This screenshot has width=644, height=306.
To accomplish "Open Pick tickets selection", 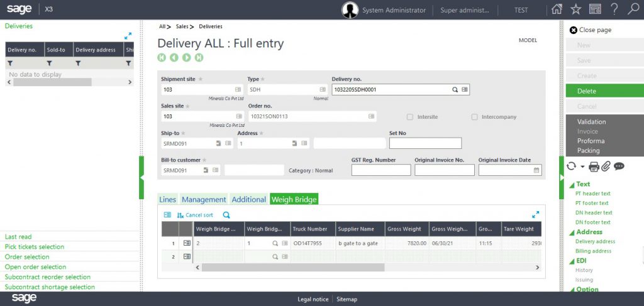I will 35,247.
